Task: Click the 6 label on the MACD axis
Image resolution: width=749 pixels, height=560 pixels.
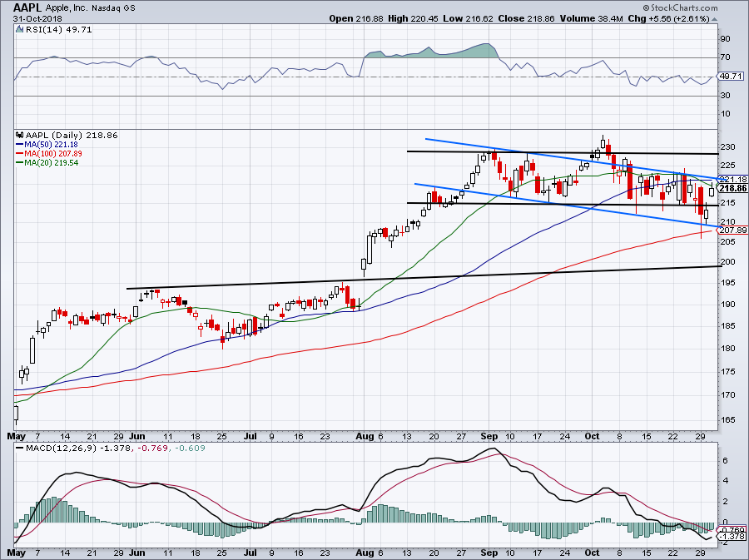Action: (726, 461)
